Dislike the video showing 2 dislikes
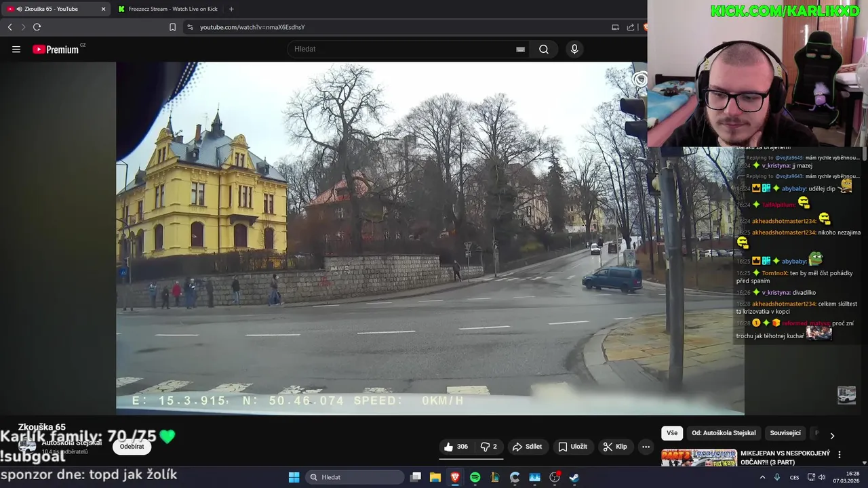868x488 pixels. coord(489,447)
